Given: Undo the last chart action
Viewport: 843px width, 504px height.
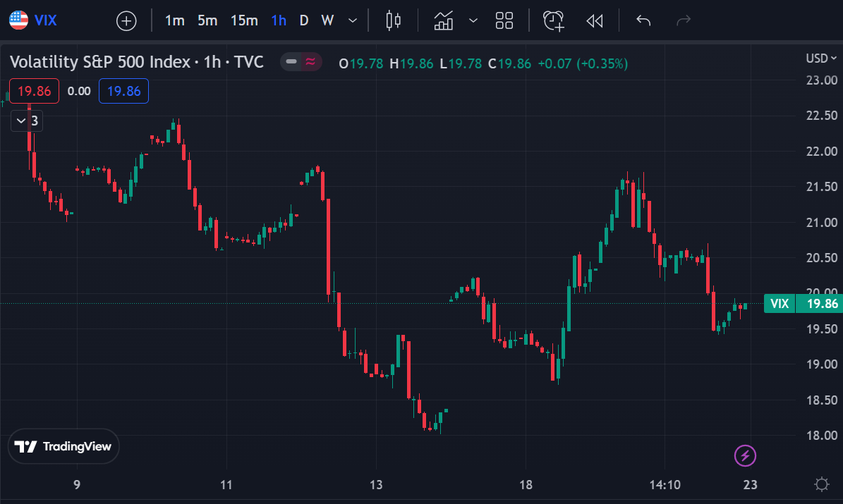Looking at the screenshot, I should [x=643, y=20].
